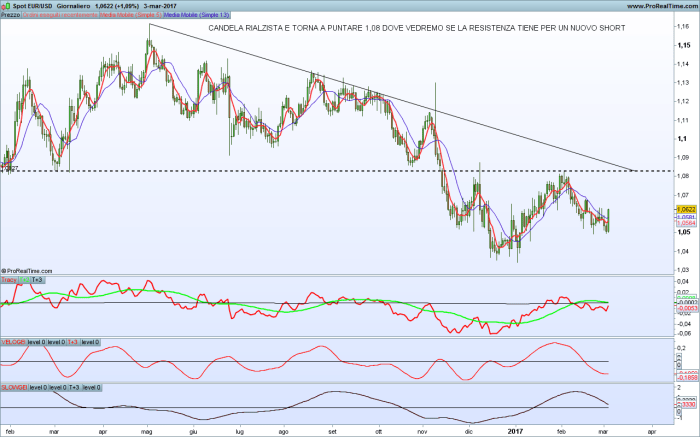Select the Spot EUR/USD instrument title
700x437 pixels.
click(33, 6)
